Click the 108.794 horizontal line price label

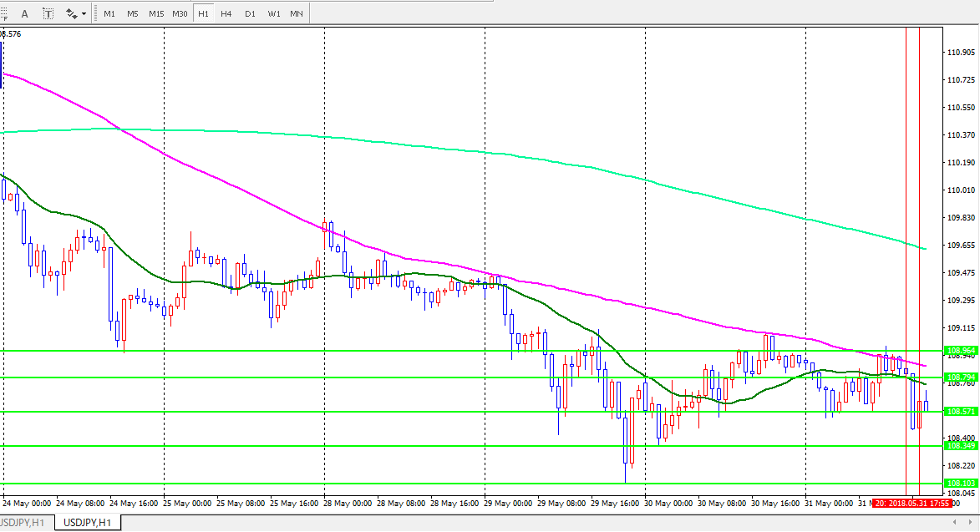(x=962, y=377)
